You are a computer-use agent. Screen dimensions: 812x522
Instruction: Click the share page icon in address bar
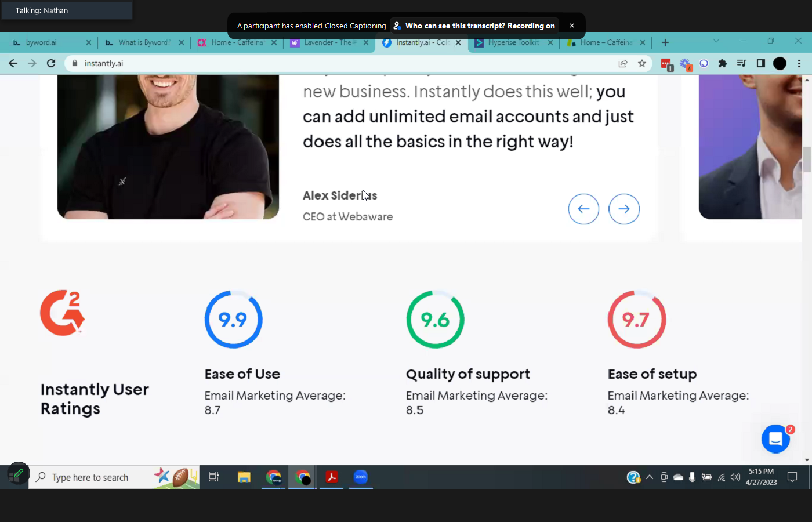click(x=623, y=63)
